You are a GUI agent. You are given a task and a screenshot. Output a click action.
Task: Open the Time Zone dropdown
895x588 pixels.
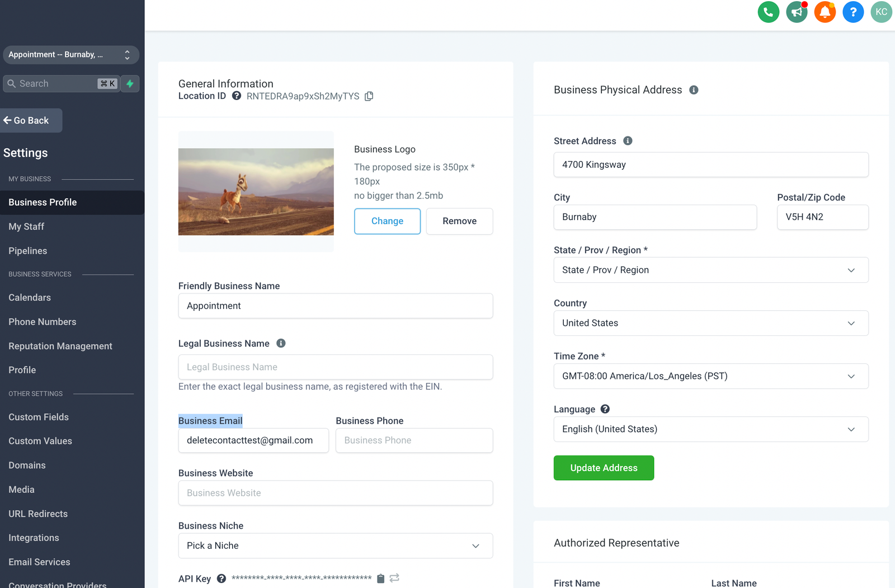coord(710,376)
